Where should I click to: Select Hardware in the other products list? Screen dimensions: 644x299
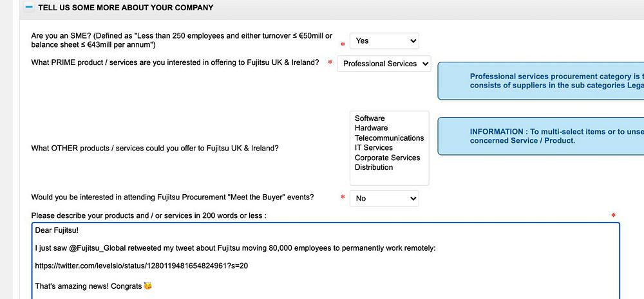coord(371,128)
